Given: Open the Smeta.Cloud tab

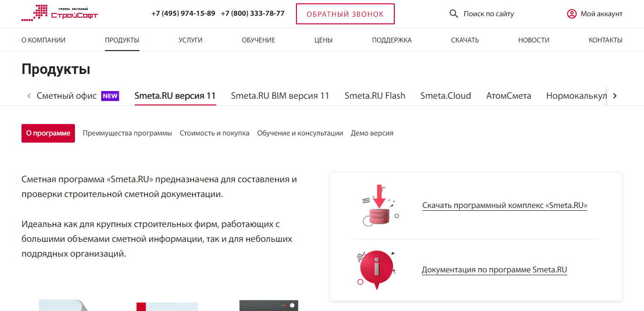Looking at the screenshot, I should pyautogui.click(x=445, y=96).
